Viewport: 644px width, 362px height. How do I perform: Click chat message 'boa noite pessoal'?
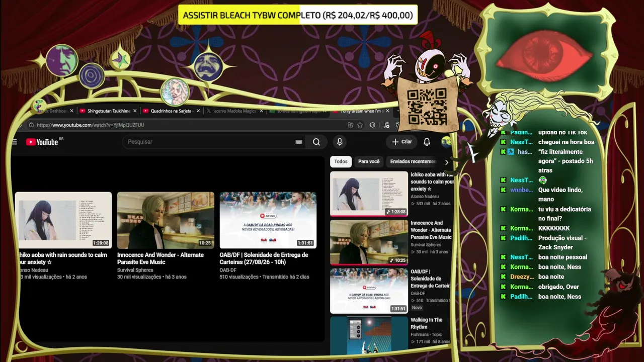562,257
